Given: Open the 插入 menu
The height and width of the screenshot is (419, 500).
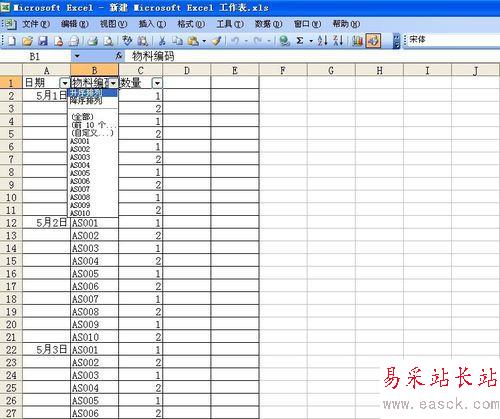Looking at the screenshot, I should pyautogui.click(x=152, y=24).
